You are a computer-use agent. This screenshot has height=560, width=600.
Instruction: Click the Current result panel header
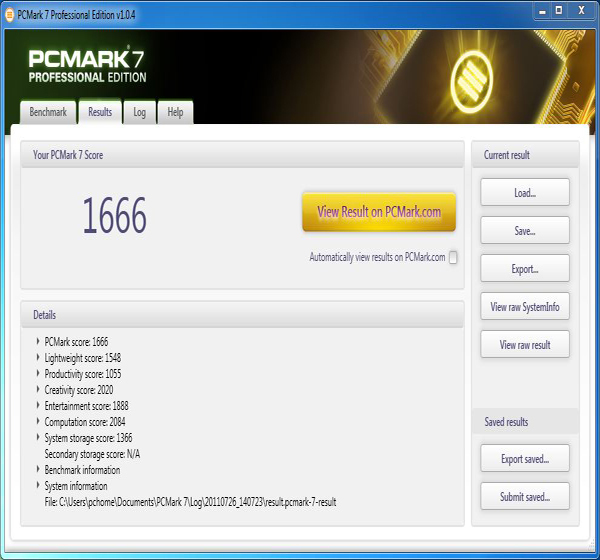(x=525, y=155)
